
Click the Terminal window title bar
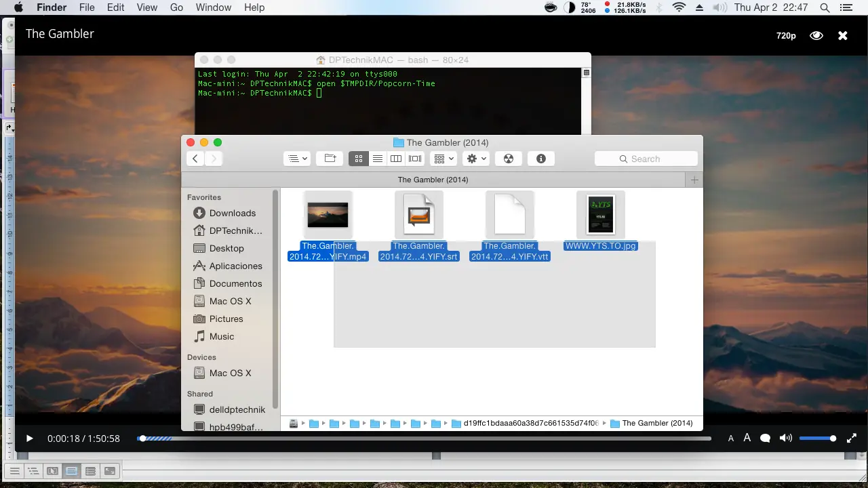(393, 60)
